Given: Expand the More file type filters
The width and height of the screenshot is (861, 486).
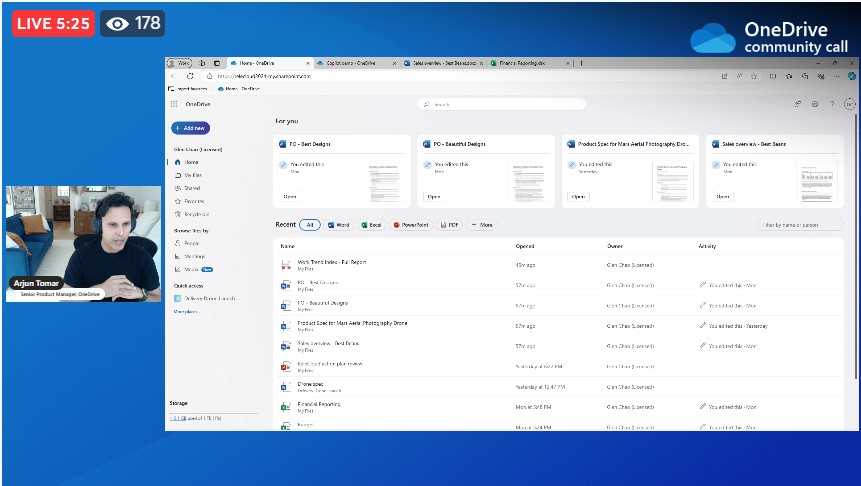Looking at the screenshot, I should [x=482, y=225].
